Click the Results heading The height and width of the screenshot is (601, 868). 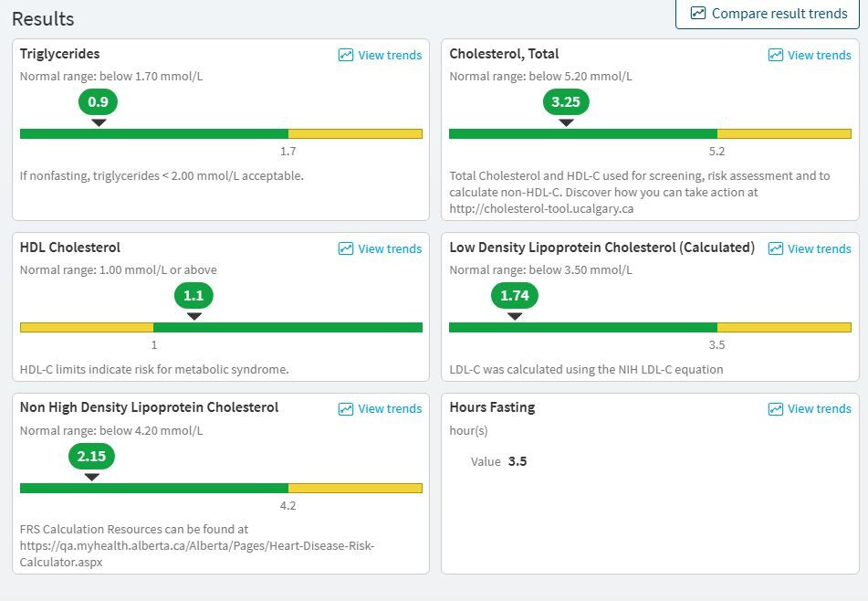[43, 19]
